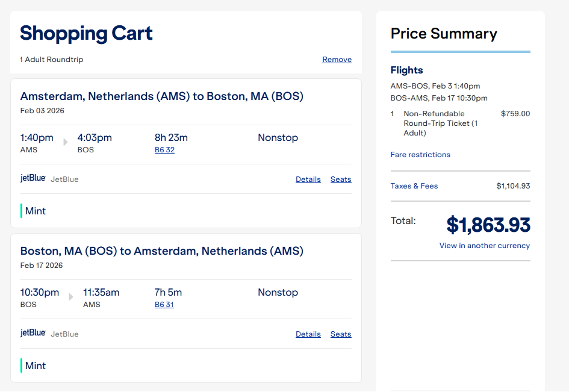Select View in another currency
Image resolution: width=569 pixels, height=392 pixels.
(484, 246)
